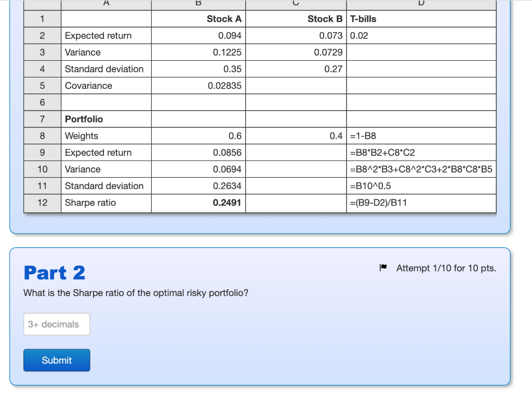Click the Expected return label in row 2

click(98, 35)
